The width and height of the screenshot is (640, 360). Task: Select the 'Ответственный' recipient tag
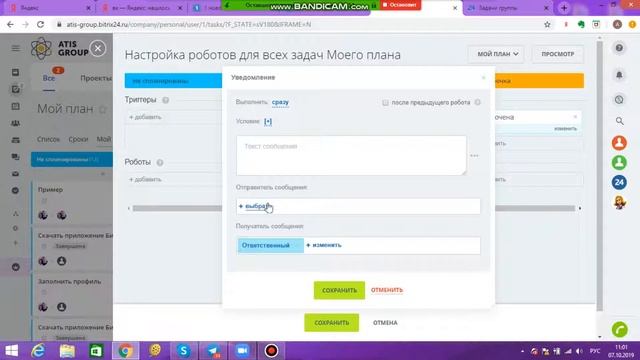coord(270,245)
